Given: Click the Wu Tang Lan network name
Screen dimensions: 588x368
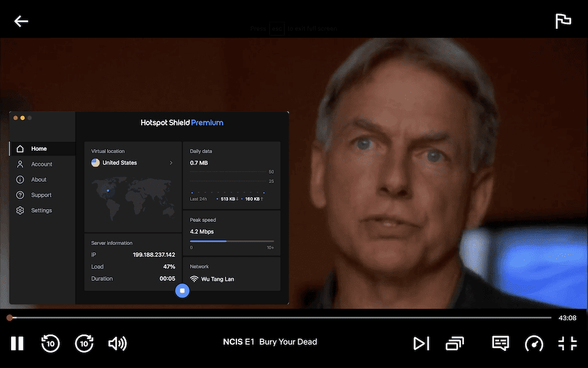Looking at the screenshot, I should pos(218,279).
